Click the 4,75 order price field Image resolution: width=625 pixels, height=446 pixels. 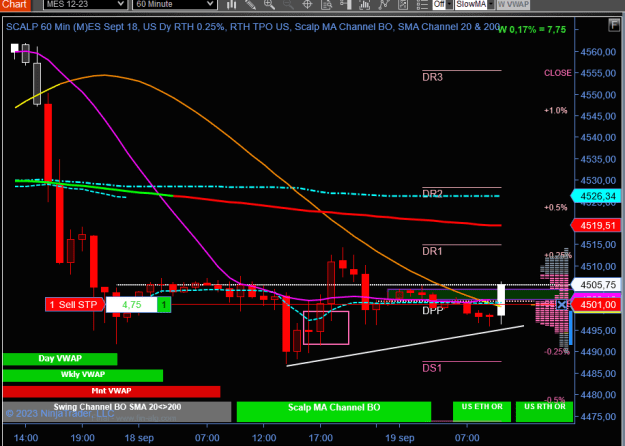tap(132, 305)
